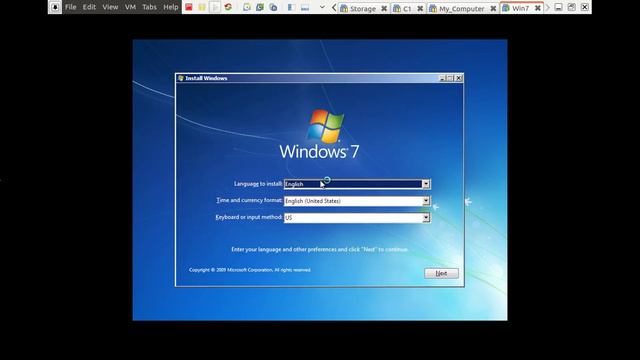Open the Keyboard or input method dropdown
640x360 pixels.
[357, 218]
